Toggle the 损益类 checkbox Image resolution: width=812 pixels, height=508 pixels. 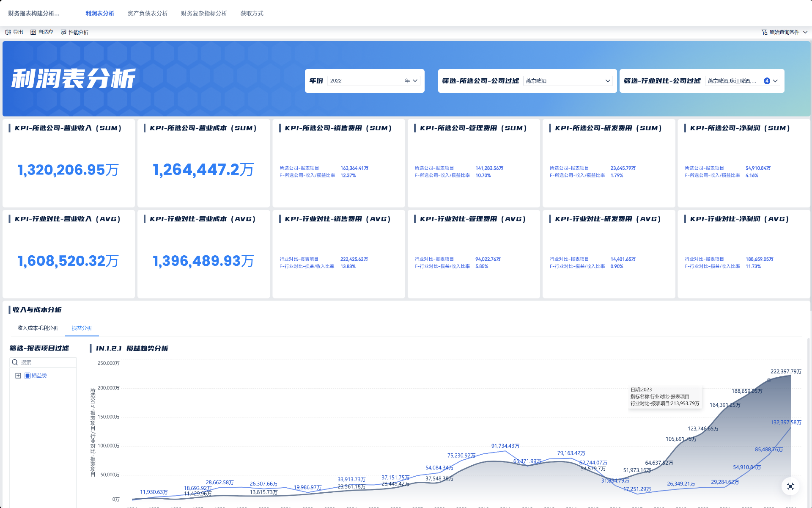[x=27, y=375]
